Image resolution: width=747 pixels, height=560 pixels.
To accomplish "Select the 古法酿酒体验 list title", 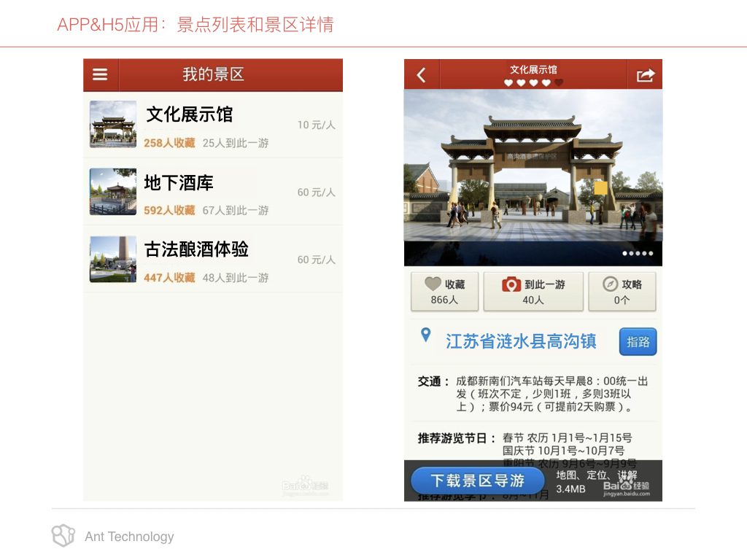I will coord(196,249).
